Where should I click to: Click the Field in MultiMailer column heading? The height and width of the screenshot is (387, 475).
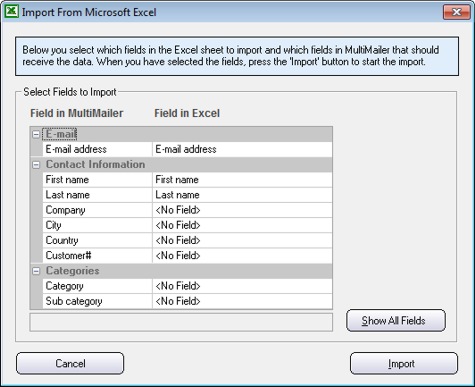coord(77,113)
